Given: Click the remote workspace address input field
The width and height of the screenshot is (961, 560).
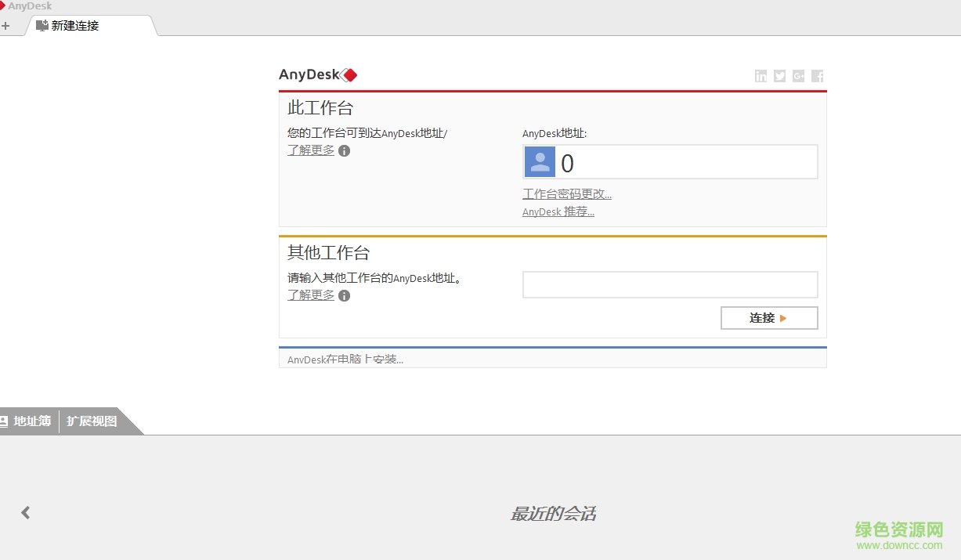Looking at the screenshot, I should pos(670,284).
